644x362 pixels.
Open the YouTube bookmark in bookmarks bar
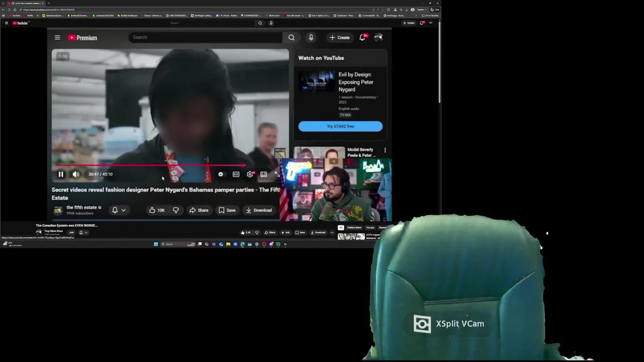[15, 16]
